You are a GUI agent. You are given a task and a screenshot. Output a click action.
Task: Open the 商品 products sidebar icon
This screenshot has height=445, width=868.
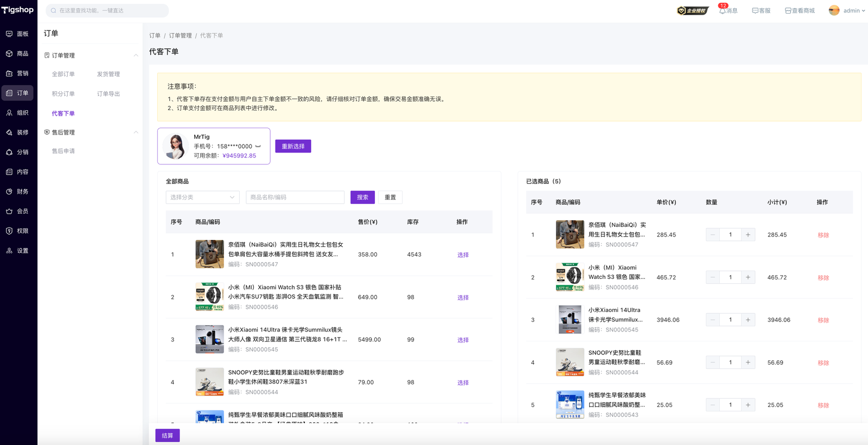pos(9,54)
